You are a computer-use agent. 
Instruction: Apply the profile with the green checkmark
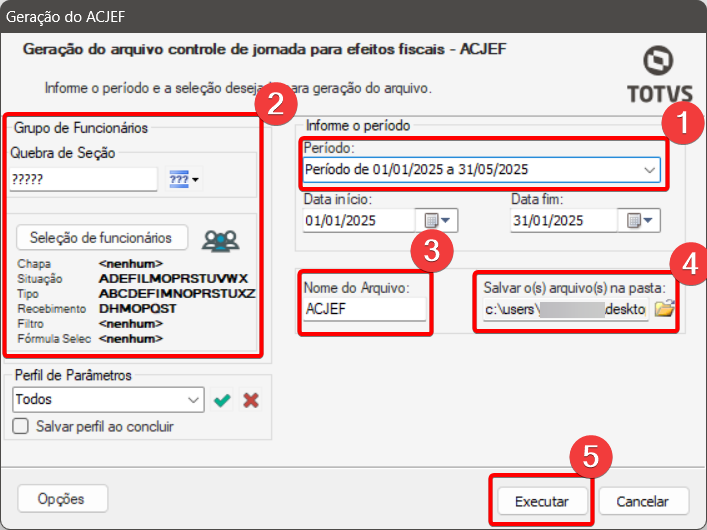pyautogui.click(x=222, y=400)
